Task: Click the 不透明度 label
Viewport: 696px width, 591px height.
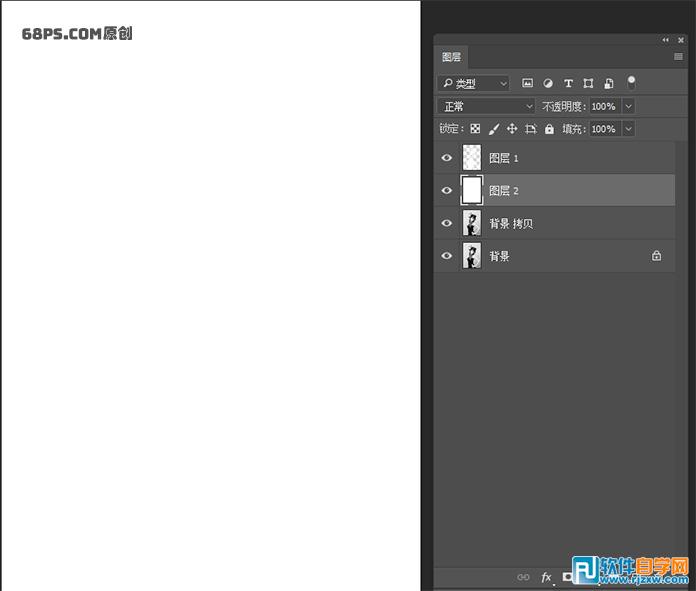Action: point(564,106)
